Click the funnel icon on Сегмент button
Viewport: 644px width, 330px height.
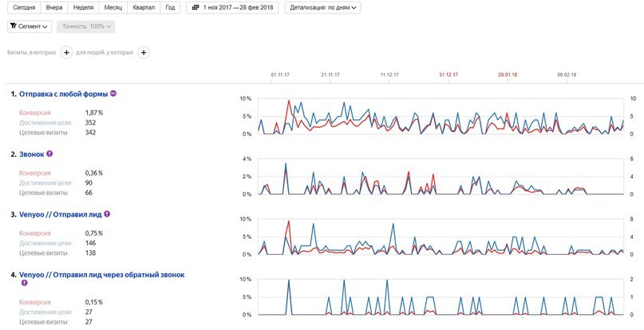click(14, 26)
